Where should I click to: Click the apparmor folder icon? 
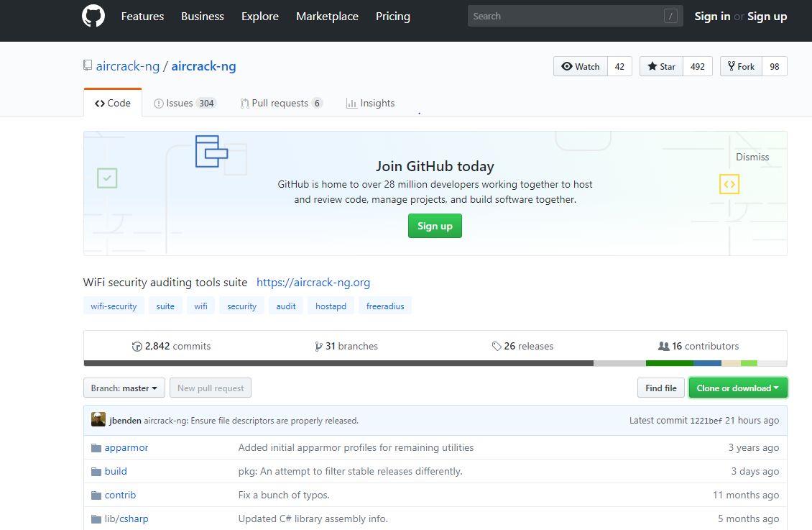(96, 448)
